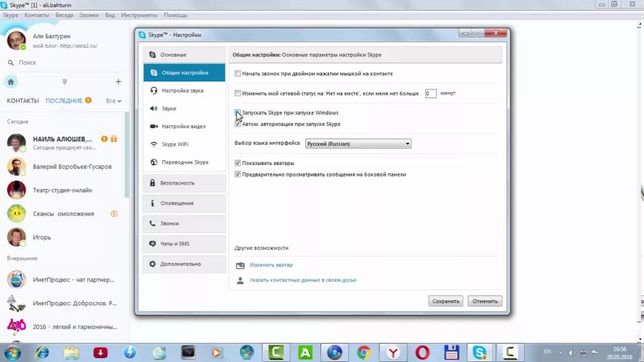Click the globe icon for Переводчик Skype
This screenshot has width=644, height=362.
[x=153, y=162]
